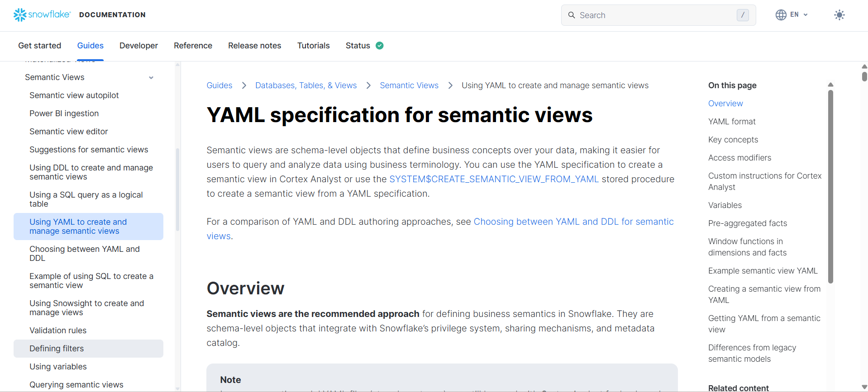Viewport: 868px width, 392px height.
Task: Select Suggestions for semantic views
Action: point(89,150)
